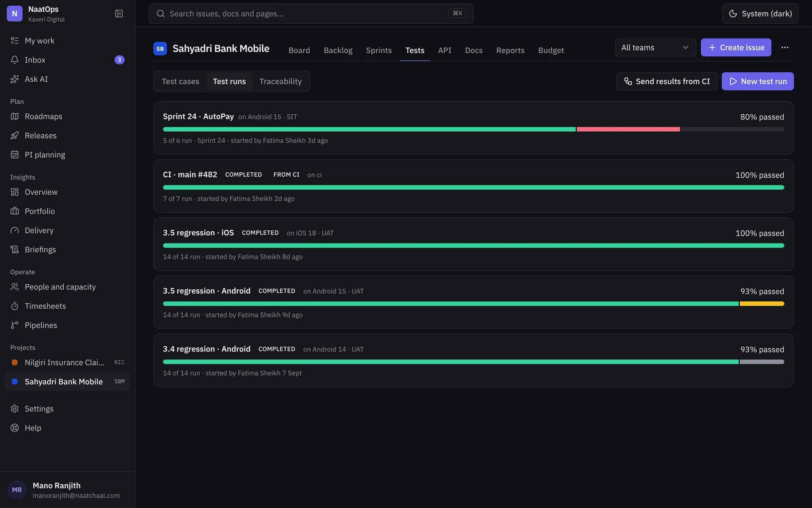Screen dimensions: 812x508
Task: Expand the All teams dropdown
Action: (655, 47)
